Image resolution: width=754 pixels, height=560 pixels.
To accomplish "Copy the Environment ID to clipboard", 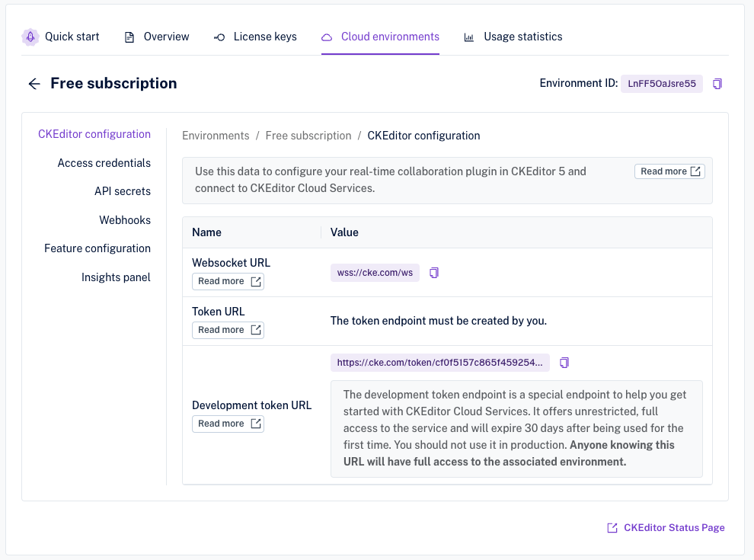I will tap(717, 84).
